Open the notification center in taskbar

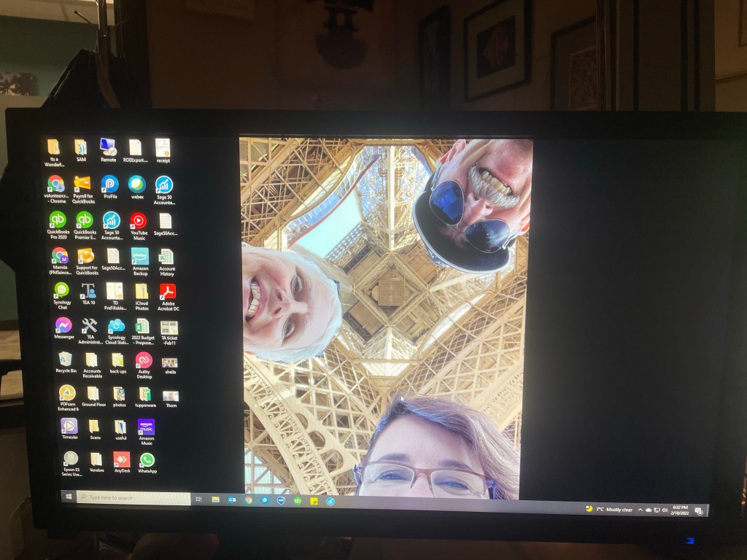[698, 511]
